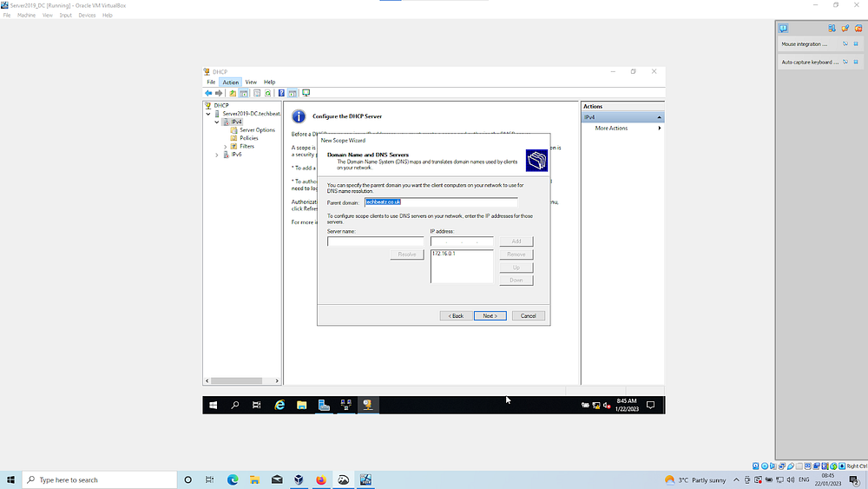Click Next in New Scope Wizard
This screenshot has height=489, width=868.
(x=490, y=315)
